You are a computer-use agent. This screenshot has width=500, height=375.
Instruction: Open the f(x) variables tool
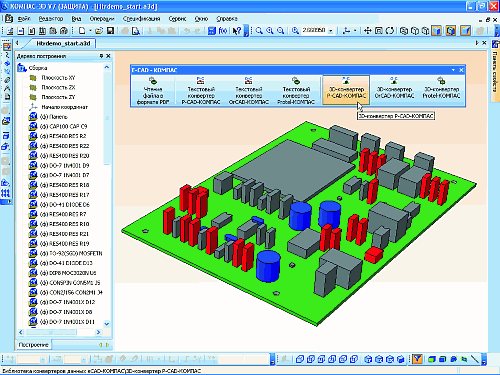(x=223, y=31)
